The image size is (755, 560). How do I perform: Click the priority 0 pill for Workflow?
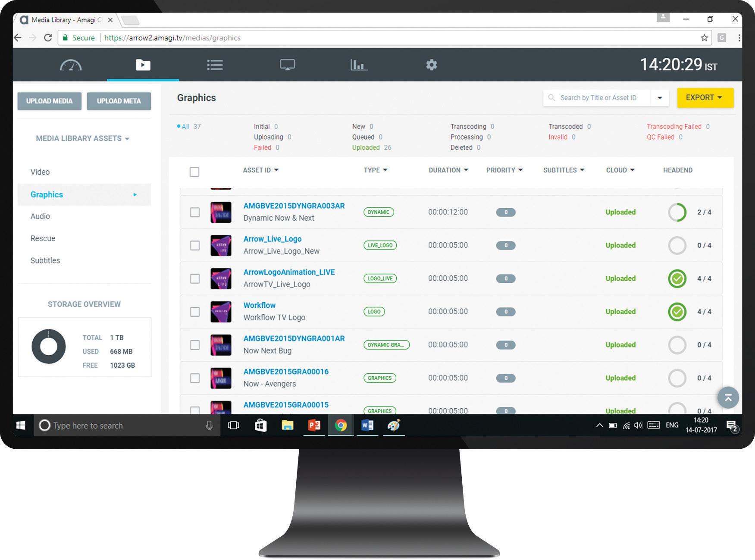506,312
